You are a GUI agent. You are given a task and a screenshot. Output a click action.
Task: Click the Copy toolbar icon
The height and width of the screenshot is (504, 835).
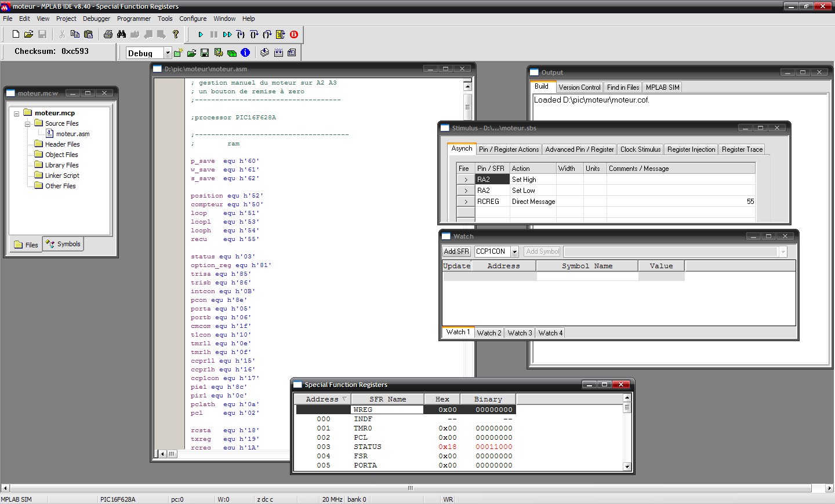click(x=75, y=35)
